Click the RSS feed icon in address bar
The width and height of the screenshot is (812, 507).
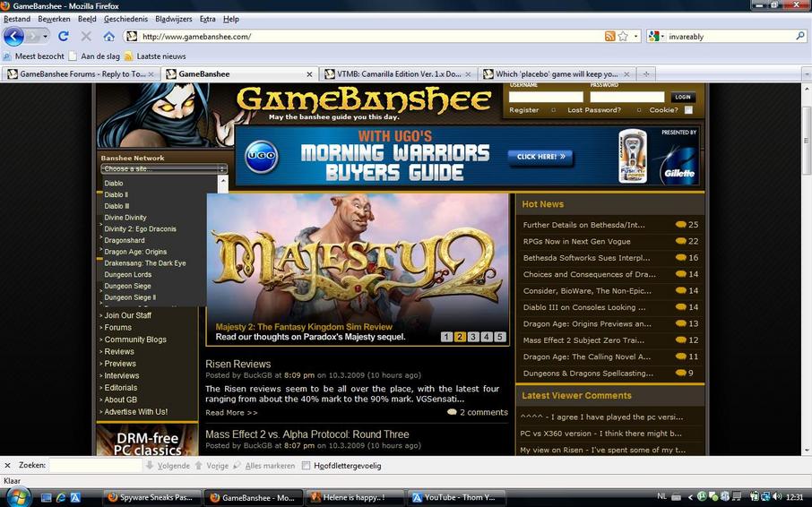pyautogui.click(x=610, y=36)
